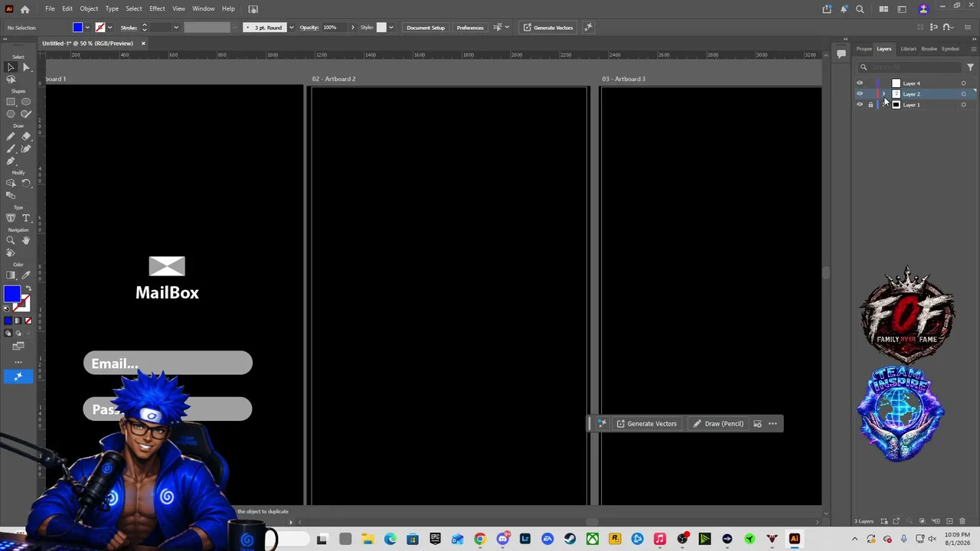The height and width of the screenshot is (551, 980).
Task: Open the Object menu
Action: pyautogui.click(x=89, y=8)
